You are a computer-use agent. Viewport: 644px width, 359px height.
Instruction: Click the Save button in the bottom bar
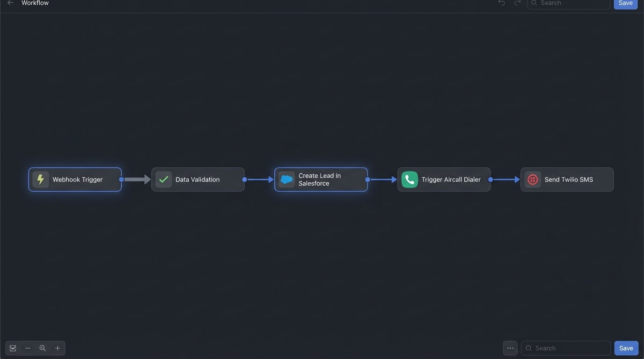(626, 348)
